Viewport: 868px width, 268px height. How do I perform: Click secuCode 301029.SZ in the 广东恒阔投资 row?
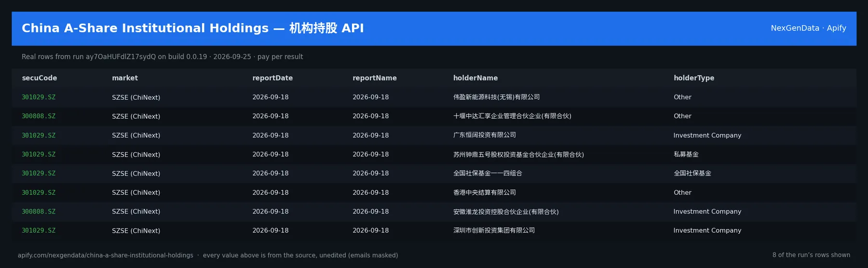[x=39, y=135]
